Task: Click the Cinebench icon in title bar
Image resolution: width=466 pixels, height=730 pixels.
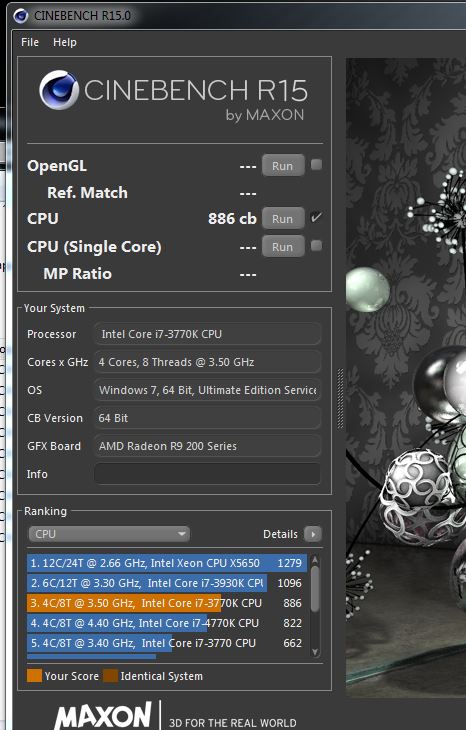Action: point(20,16)
